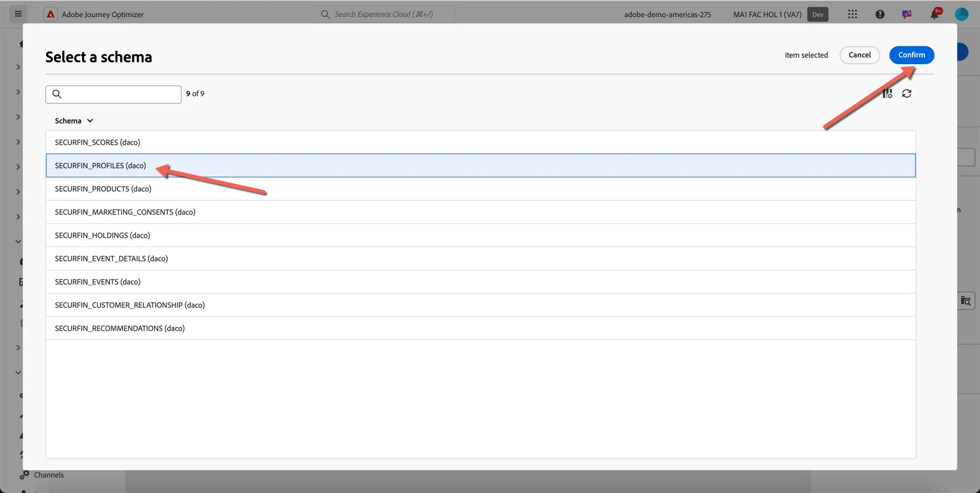Select SECURFIN_EVENTS (daco) row
The height and width of the screenshot is (493, 980).
pos(480,282)
